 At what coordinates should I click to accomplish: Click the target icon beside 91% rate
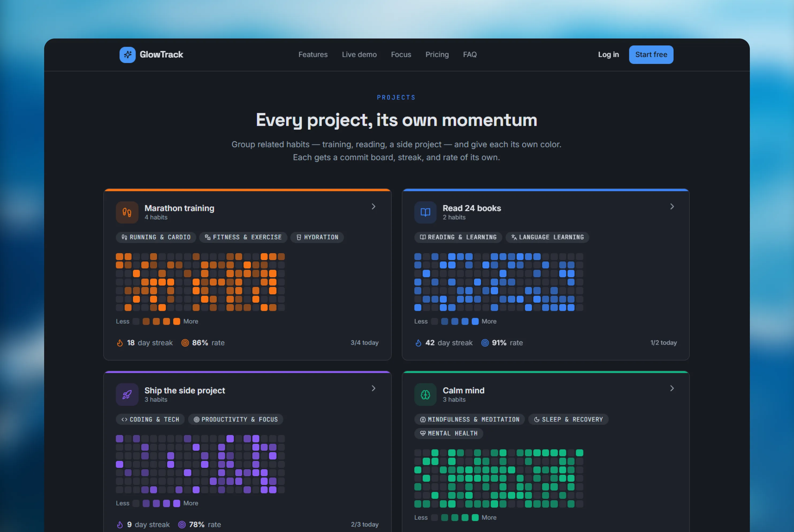point(485,343)
